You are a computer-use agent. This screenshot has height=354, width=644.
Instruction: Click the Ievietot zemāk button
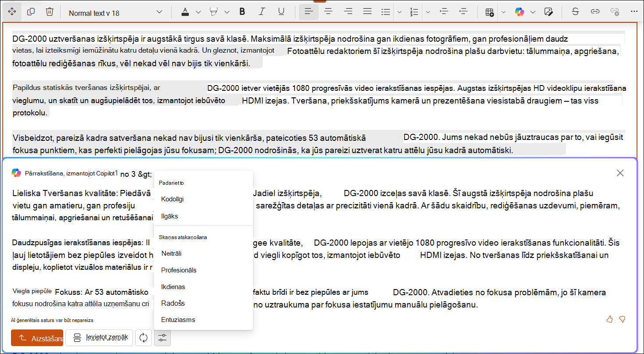[99, 338]
